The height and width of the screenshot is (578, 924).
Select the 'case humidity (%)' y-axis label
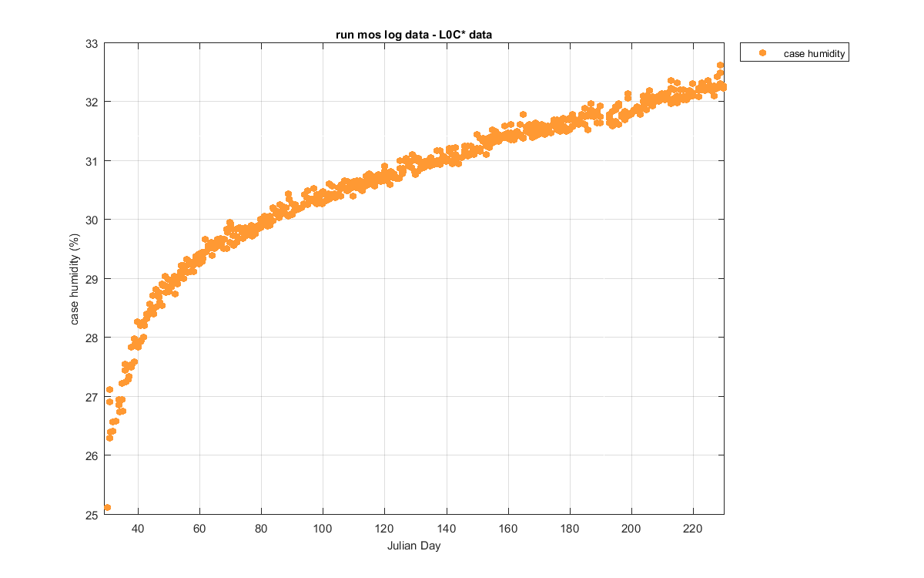[x=75, y=278]
